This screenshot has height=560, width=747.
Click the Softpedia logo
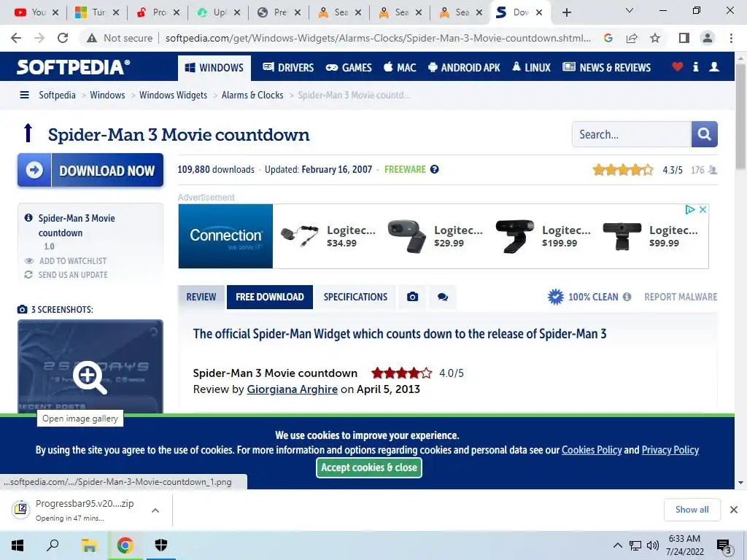click(73, 67)
